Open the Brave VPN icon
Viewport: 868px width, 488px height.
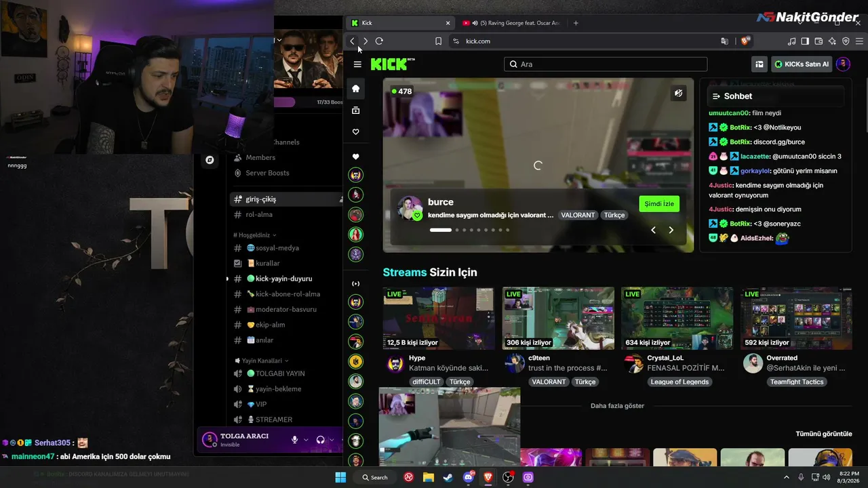846,41
